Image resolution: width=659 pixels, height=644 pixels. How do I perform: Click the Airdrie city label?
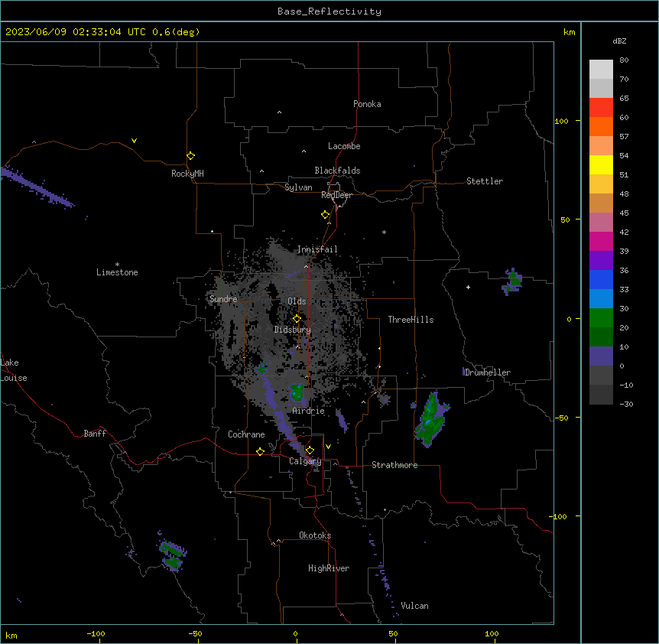pyautogui.click(x=309, y=411)
